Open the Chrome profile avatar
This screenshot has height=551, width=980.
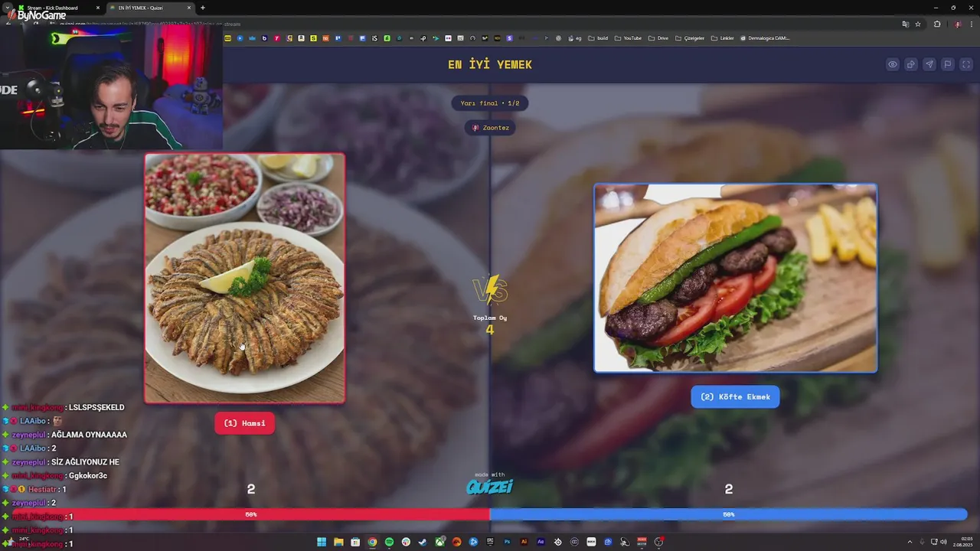957,24
